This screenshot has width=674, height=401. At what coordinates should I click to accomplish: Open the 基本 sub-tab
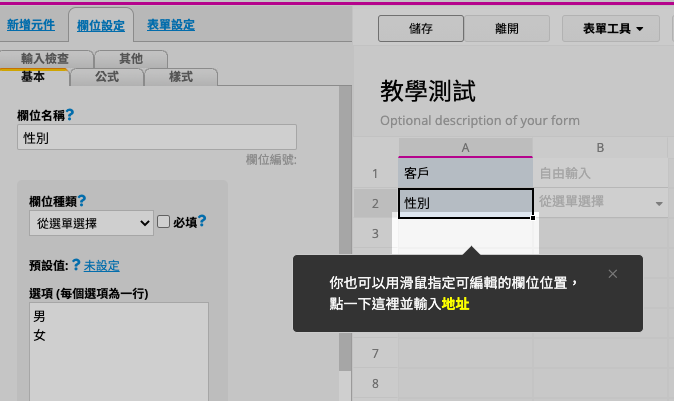click(x=34, y=77)
